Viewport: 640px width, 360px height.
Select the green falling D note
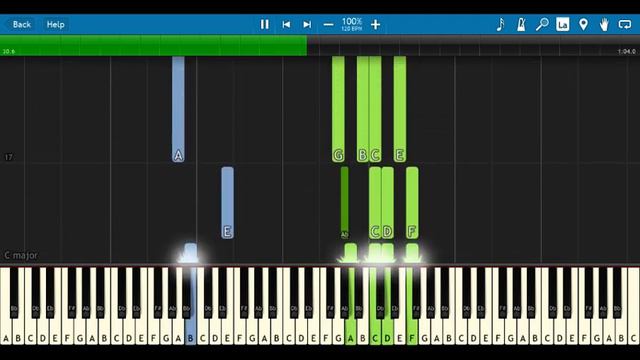coord(387,203)
